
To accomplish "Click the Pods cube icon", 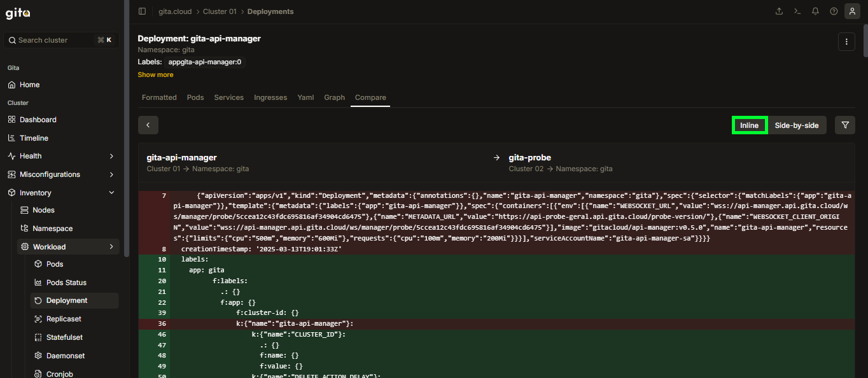I will [38, 264].
